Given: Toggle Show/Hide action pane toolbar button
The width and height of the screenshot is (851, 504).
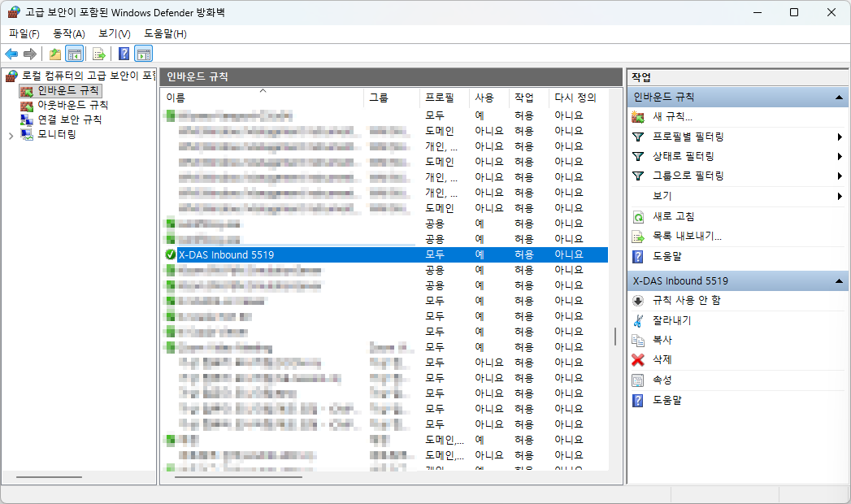Looking at the screenshot, I should pos(144,54).
